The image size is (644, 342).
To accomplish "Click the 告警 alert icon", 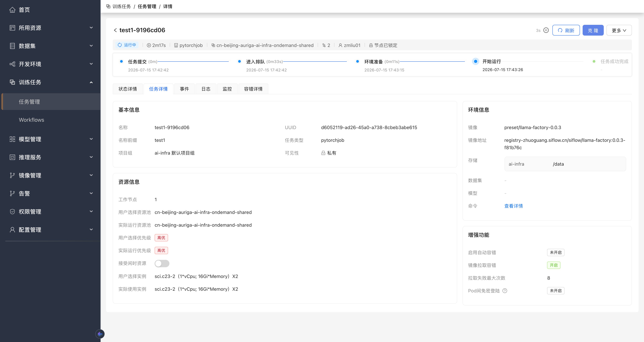I will coord(12,193).
